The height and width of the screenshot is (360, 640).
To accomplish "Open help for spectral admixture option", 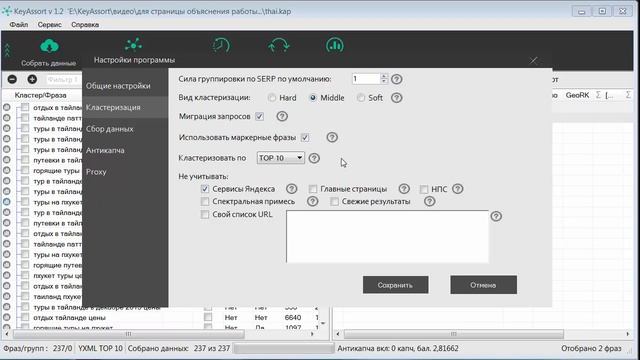I will tap(313, 201).
